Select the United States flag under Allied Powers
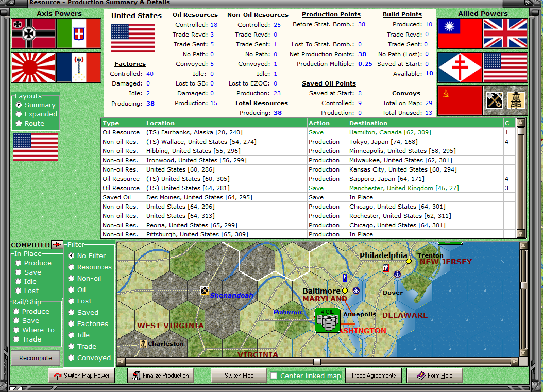This screenshot has width=543, height=392. click(505, 67)
